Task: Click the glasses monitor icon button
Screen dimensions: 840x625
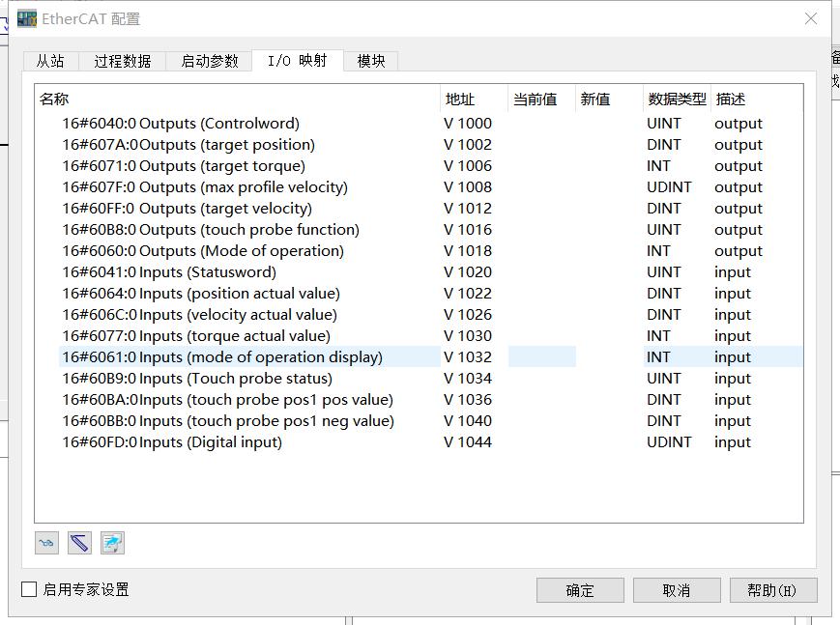Action: click(46, 543)
